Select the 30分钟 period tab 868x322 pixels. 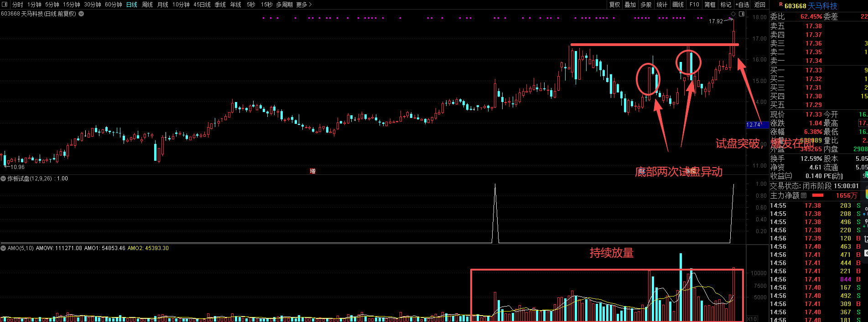click(x=93, y=5)
